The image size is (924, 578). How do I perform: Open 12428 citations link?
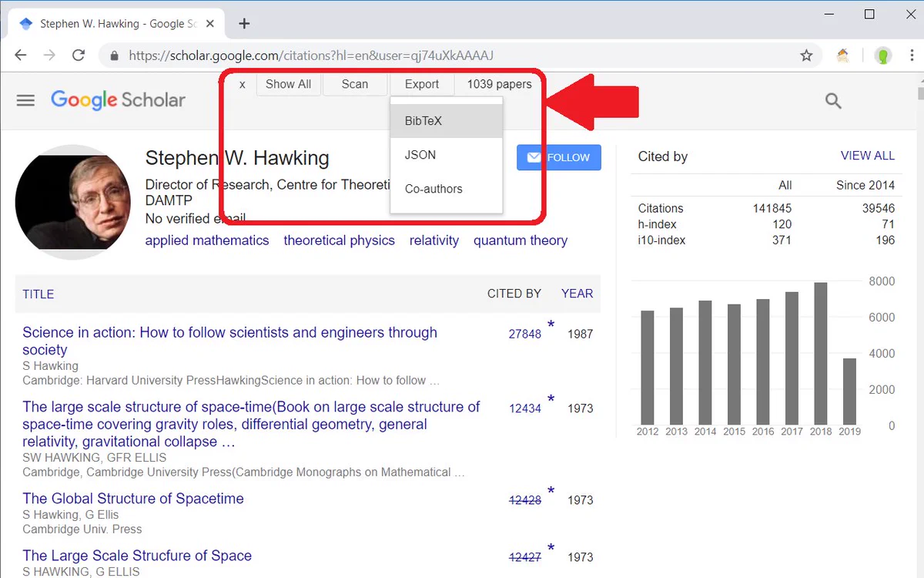click(525, 500)
